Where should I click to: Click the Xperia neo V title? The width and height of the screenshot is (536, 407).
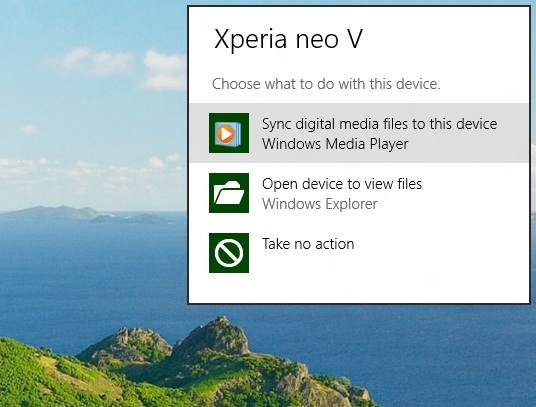pos(288,39)
